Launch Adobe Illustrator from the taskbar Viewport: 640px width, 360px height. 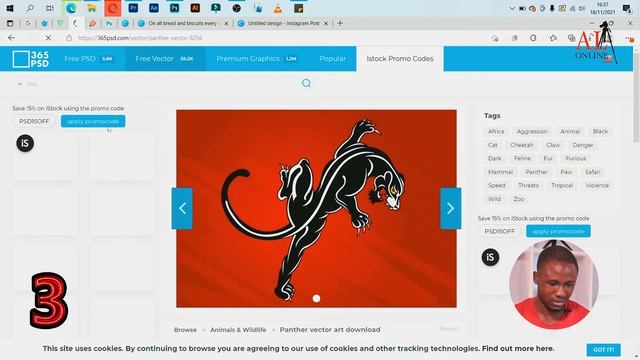pyautogui.click(x=195, y=8)
